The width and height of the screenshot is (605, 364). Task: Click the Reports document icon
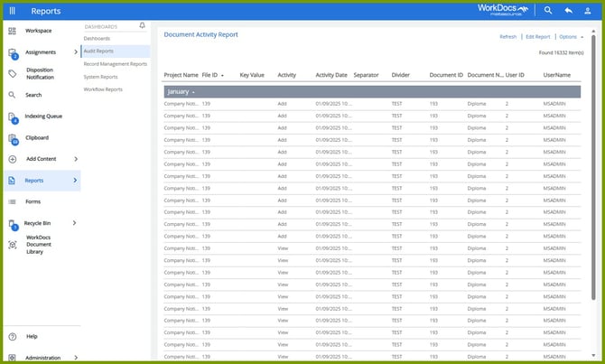click(12, 181)
